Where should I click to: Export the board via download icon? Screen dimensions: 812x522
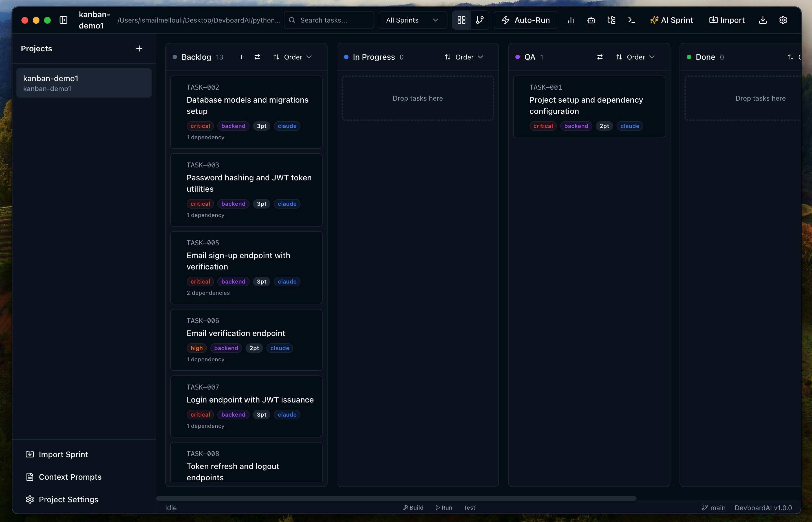click(x=763, y=20)
